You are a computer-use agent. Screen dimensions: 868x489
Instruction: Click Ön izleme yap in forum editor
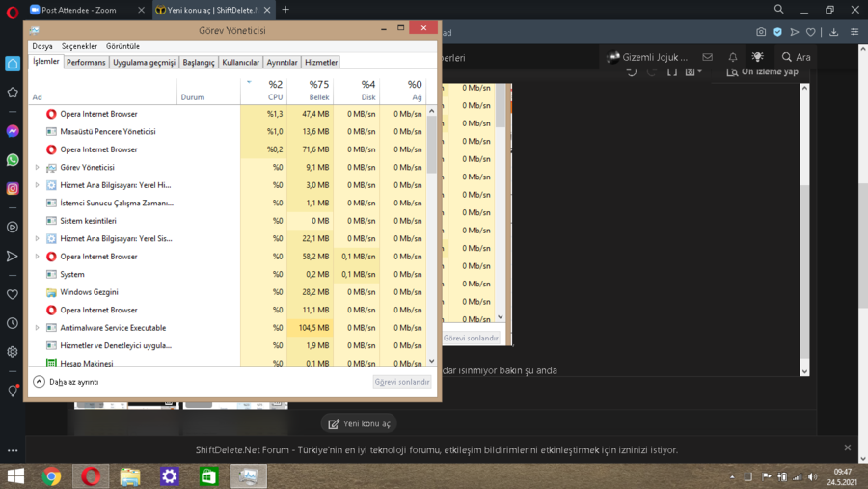click(762, 72)
